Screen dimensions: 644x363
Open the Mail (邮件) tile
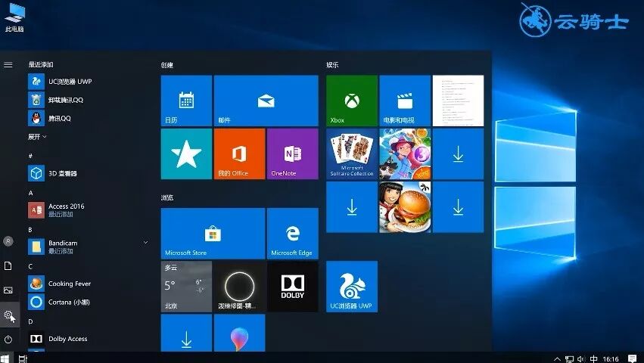click(x=266, y=101)
